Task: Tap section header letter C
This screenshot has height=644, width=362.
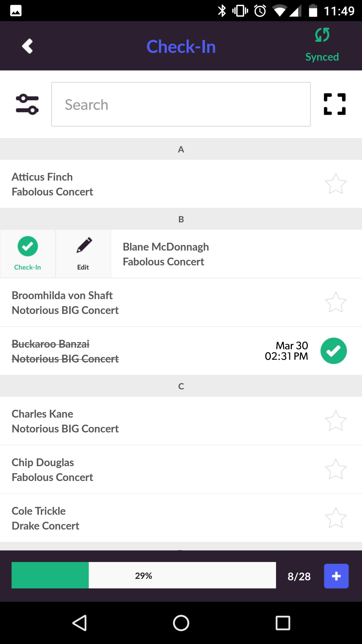Action: click(x=181, y=386)
